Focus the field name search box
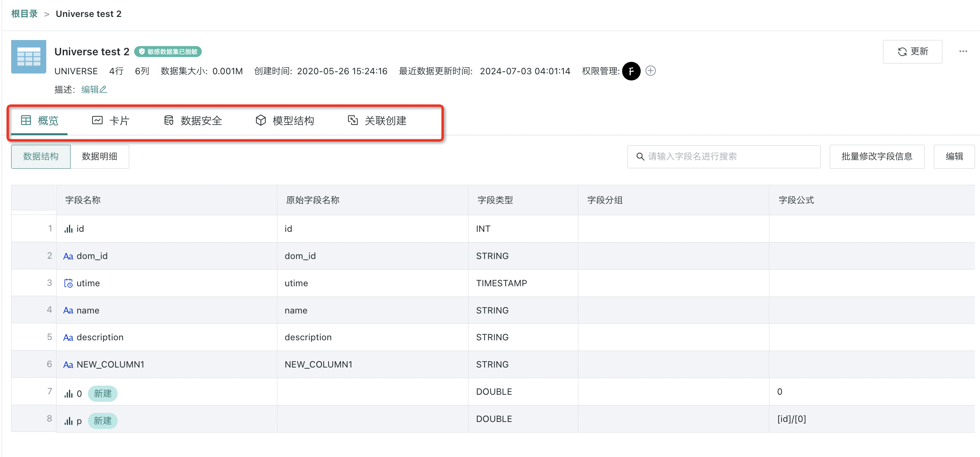This screenshot has width=980, height=457. pyautogui.click(x=724, y=156)
